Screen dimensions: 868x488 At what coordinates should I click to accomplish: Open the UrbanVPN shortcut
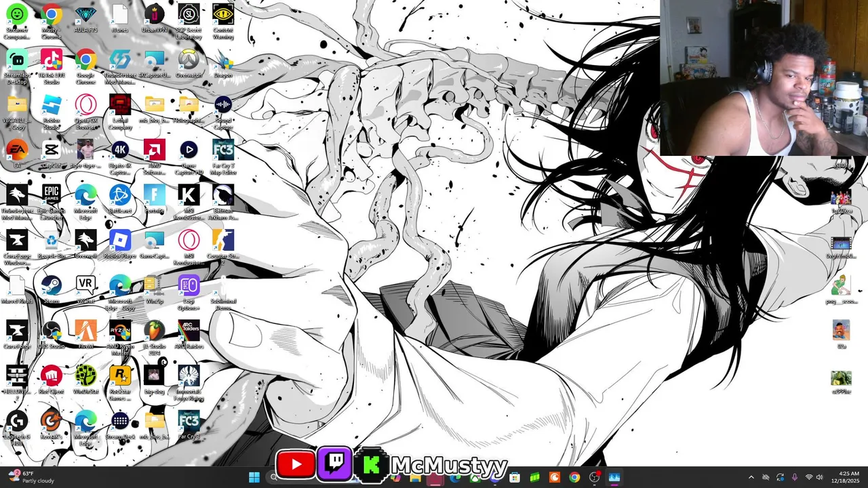(x=154, y=19)
